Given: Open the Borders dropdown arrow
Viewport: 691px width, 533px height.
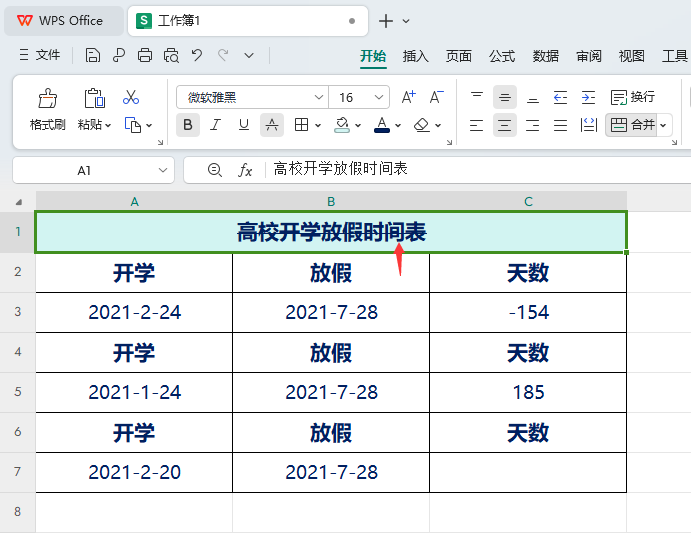Looking at the screenshot, I should (x=318, y=126).
